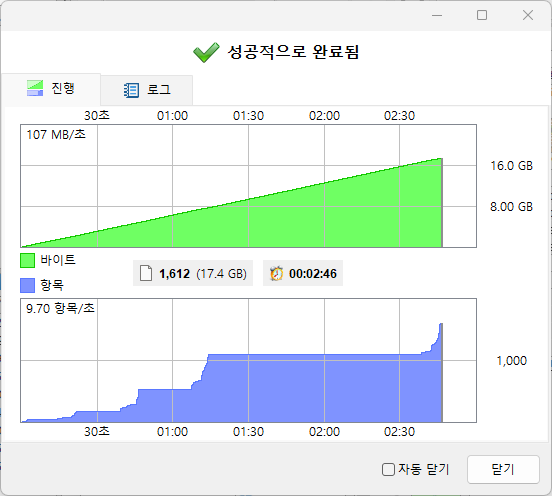The image size is (552, 496).
Task: Click the green 바이트 legend swatch
Action: tap(27, 260)
